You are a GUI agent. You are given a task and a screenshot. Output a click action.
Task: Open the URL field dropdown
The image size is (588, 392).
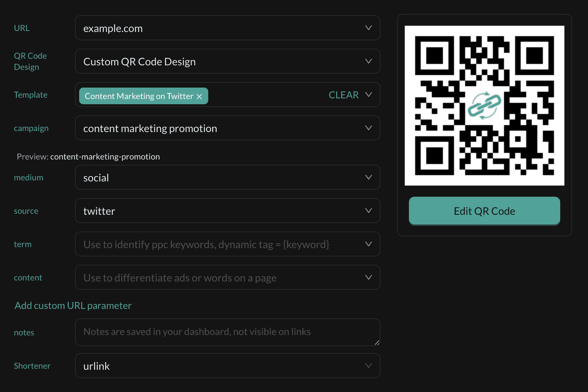point(369,28)
